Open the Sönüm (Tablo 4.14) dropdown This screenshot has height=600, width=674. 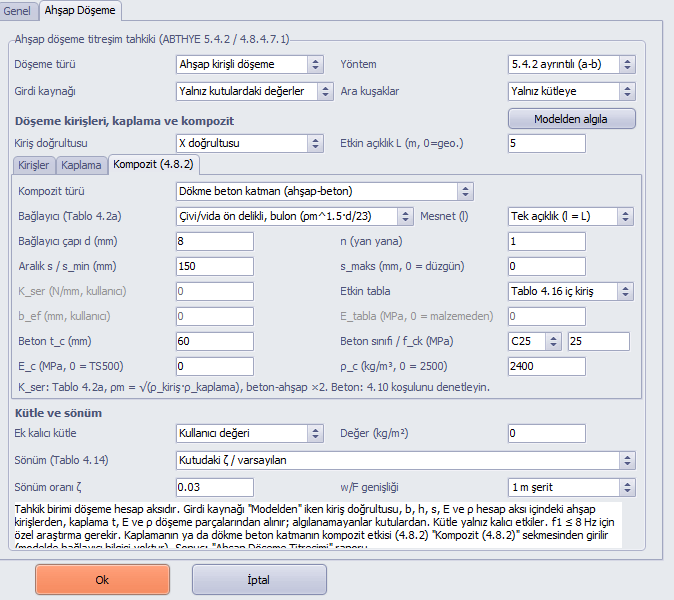point(405,460)
